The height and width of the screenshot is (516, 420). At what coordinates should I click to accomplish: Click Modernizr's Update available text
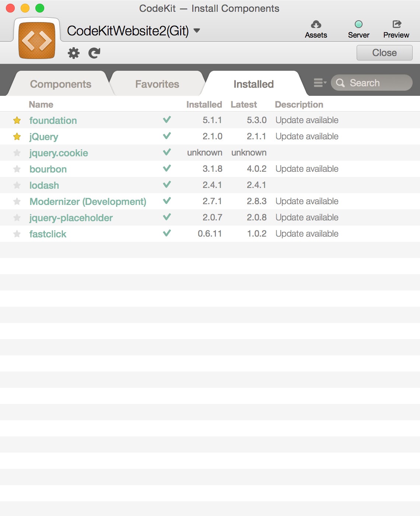point(307,201)
